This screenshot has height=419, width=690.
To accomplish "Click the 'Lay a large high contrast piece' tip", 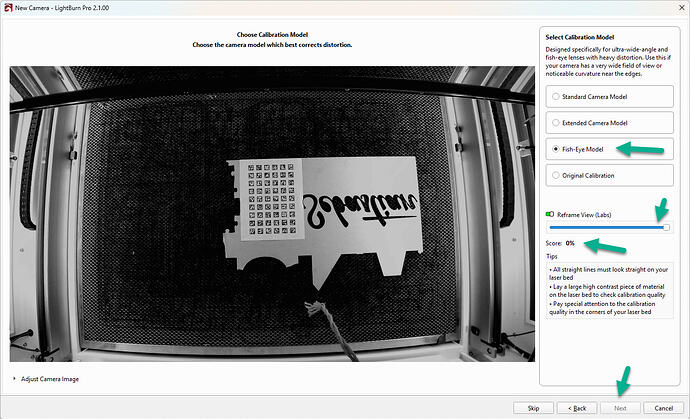I will click(607, 290).
